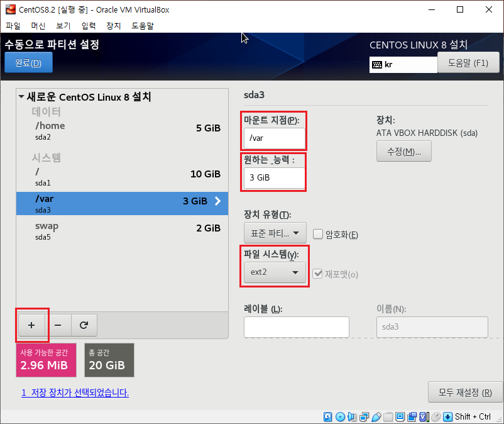Image resolution: width=504 pixels, height=424 pixels.
Task: Click the display settings status icon
Action: point(400,417)
